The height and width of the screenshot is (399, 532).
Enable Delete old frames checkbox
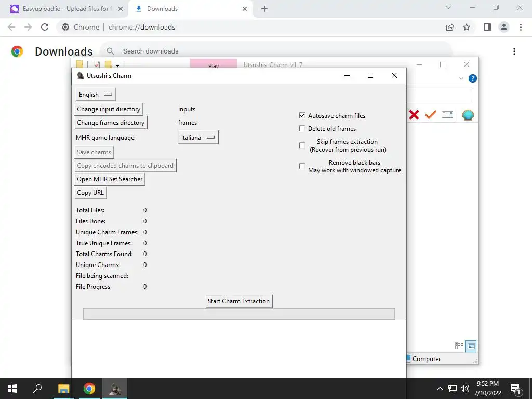[x=302, y=128]
